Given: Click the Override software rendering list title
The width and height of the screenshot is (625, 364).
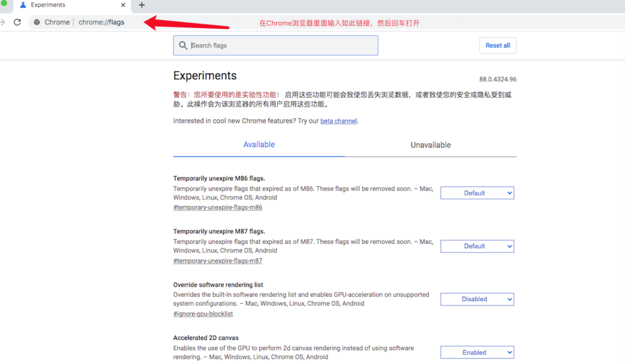Looking at the screenshot, I should point(218,285).
